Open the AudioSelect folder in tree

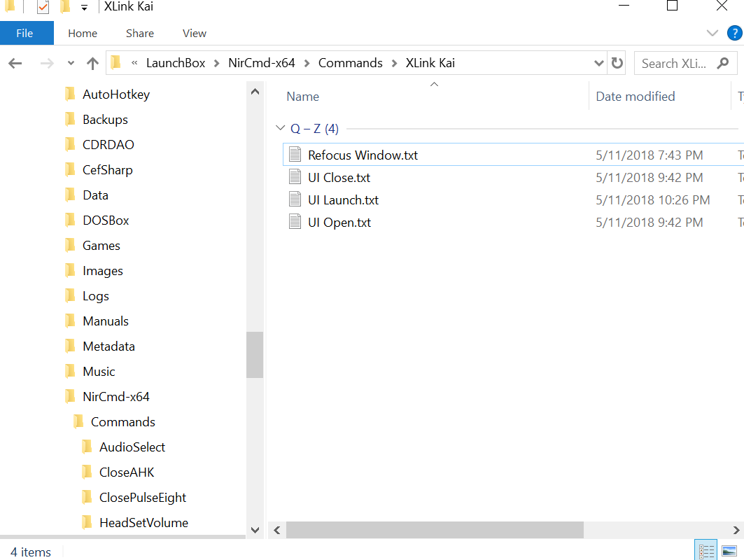132,446
